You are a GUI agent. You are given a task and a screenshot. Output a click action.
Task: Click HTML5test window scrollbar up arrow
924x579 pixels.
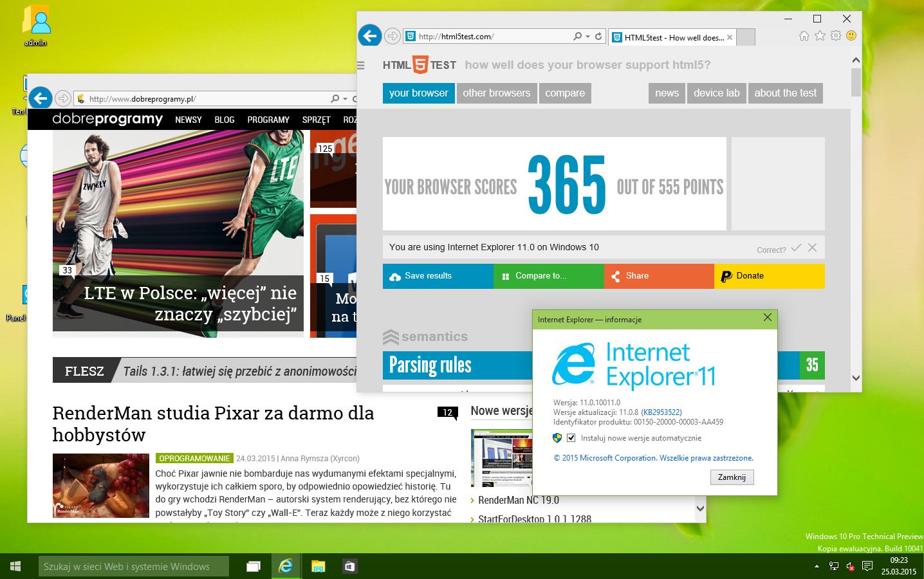(x=856, y=60)
